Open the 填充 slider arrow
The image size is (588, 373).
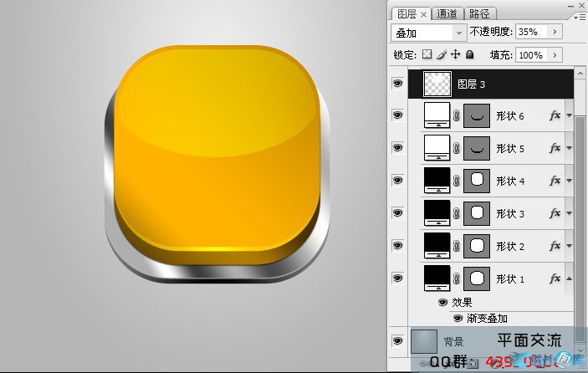pyautogui.click(x=555, y=55)
